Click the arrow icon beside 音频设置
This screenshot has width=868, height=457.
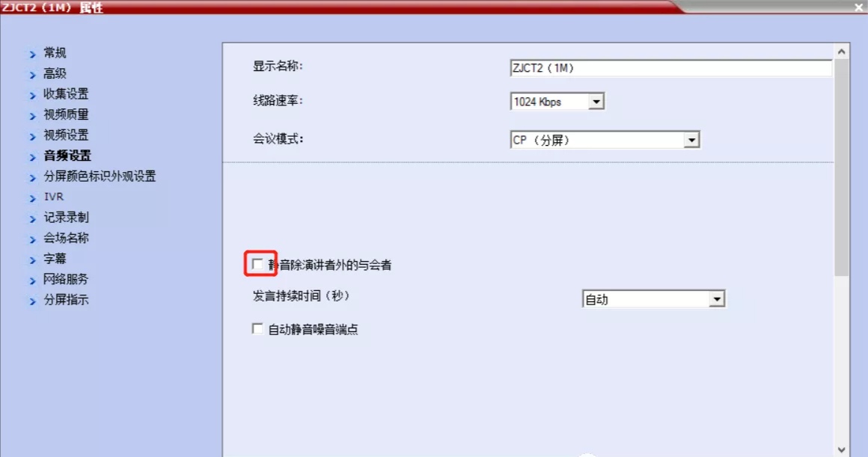tap(33, 157)
